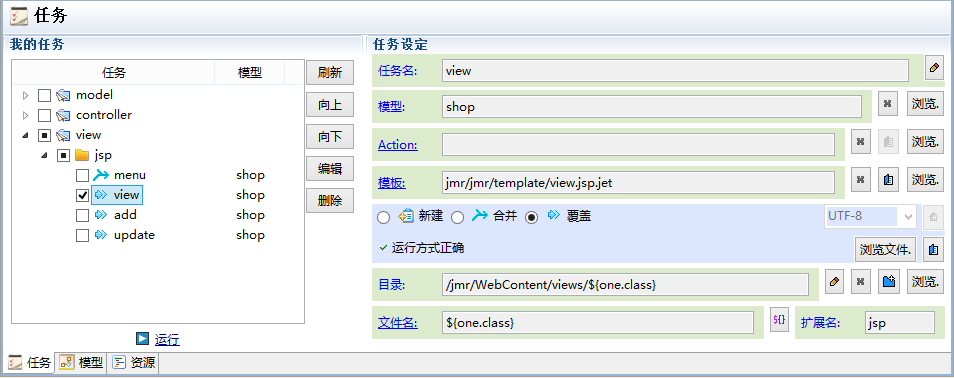Click the 浏览 button in Action row
Image resolution: width=954 pixels, height=378 pixels.
[925, 142]
